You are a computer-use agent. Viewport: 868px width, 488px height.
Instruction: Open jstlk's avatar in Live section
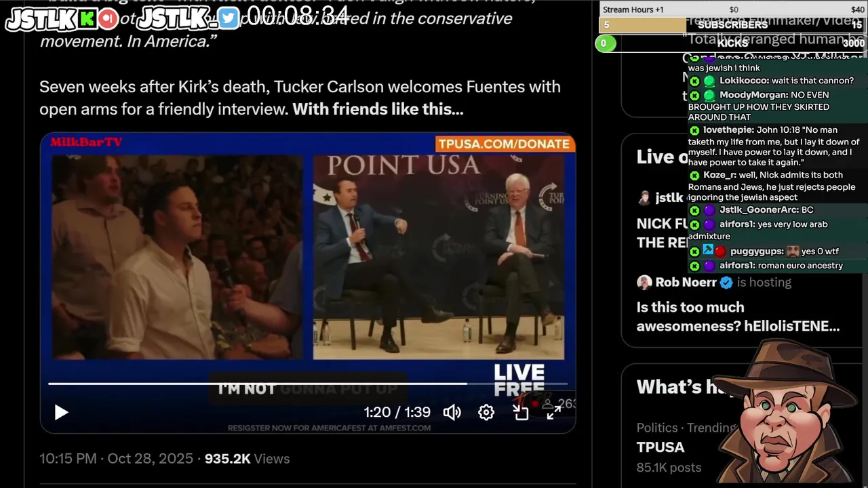click(x=644, y=198)
